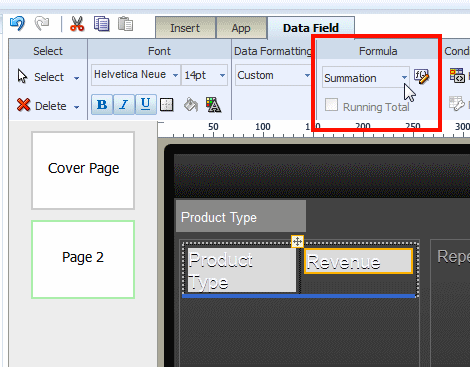Toggle Bold formatting
Image resolution: width=470 pixels, height=367 pixels.
pos(102,105)
